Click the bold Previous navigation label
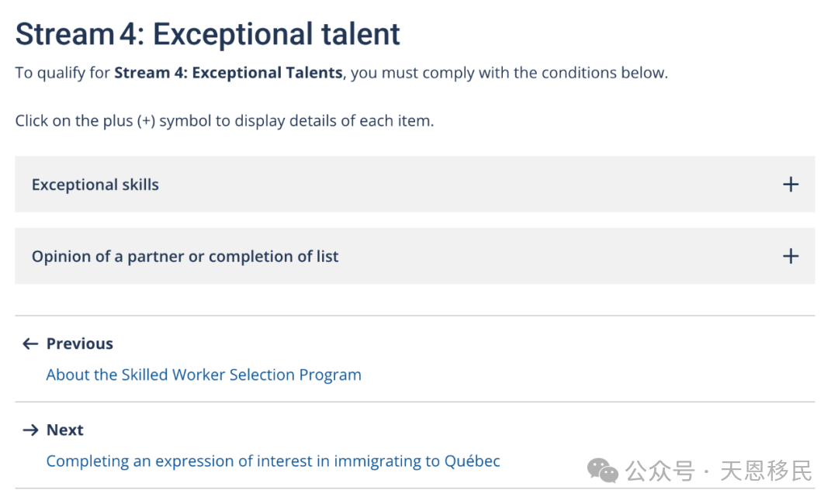This screenshot has width=838, height=504. click(x=80, y=343)
